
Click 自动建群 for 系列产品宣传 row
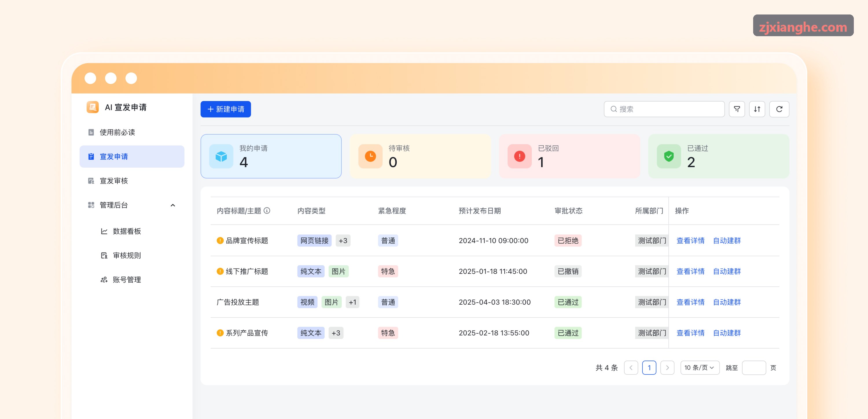click(727, 333)
